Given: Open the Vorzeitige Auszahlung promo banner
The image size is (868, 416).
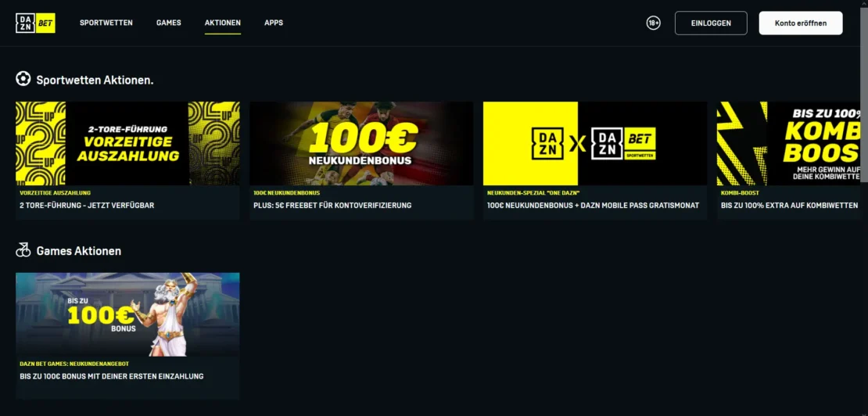Looking at the screenshot, I should [x=128, y=143].
